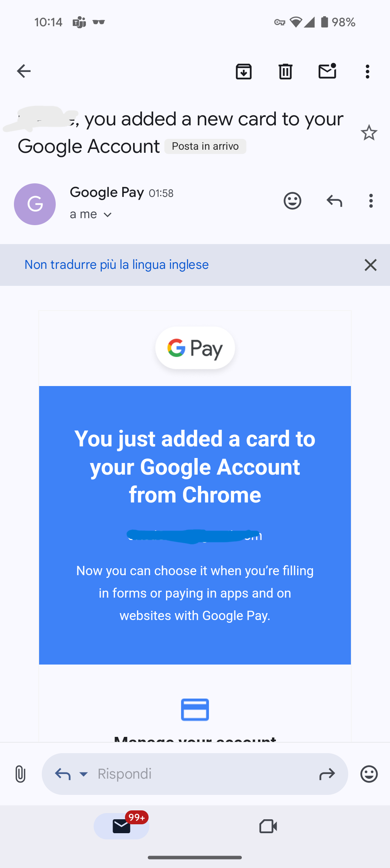390x868 pixels.
Task: Tap the 'Posta in arrivo' label
Action: [x=205, y=146]
